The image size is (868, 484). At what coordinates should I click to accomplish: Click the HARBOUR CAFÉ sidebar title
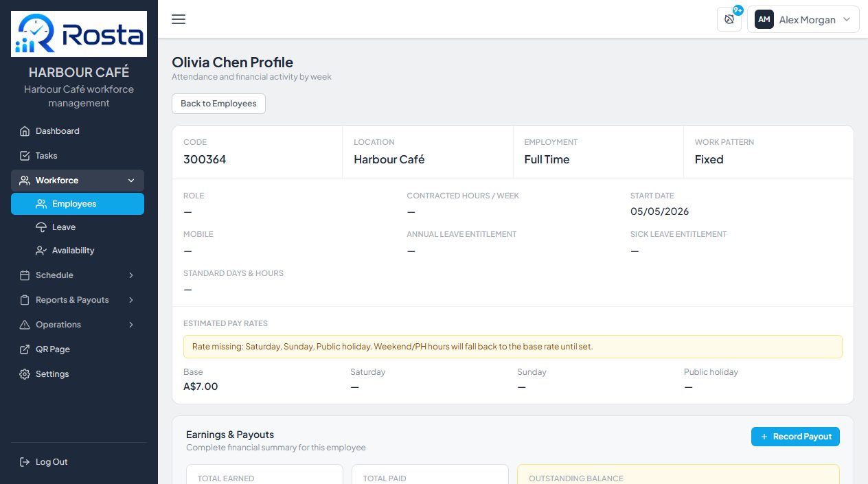[x=79, y=72]
